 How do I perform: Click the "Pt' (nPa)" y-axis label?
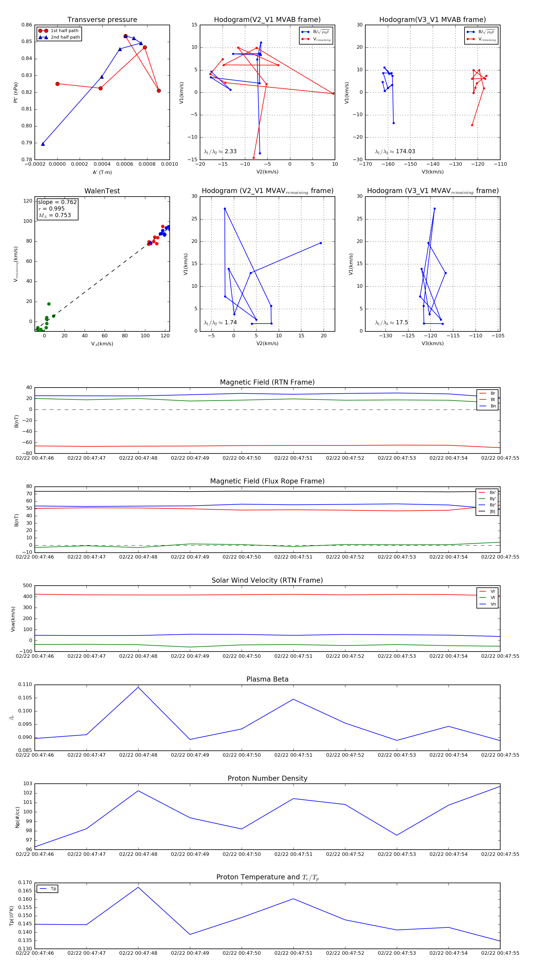pyautogui.click(x=16, y=92)
